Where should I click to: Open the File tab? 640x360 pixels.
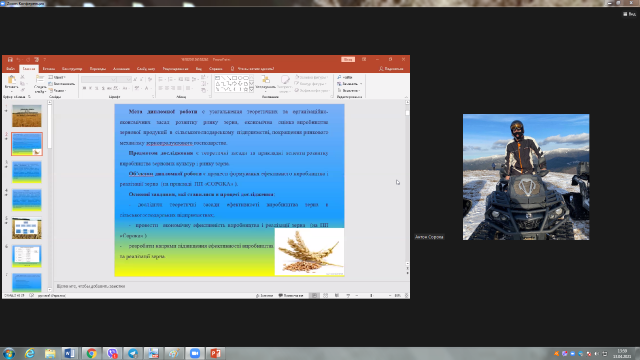(11, 69)
